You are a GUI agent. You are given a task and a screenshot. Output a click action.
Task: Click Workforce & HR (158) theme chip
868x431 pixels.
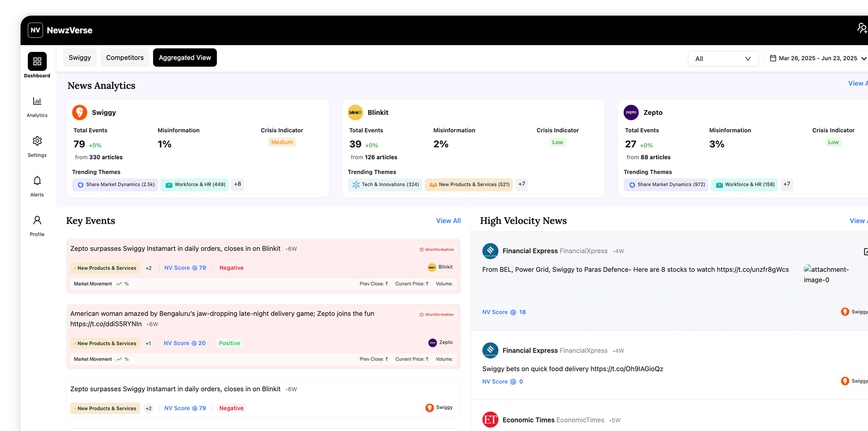coord(744,185)
